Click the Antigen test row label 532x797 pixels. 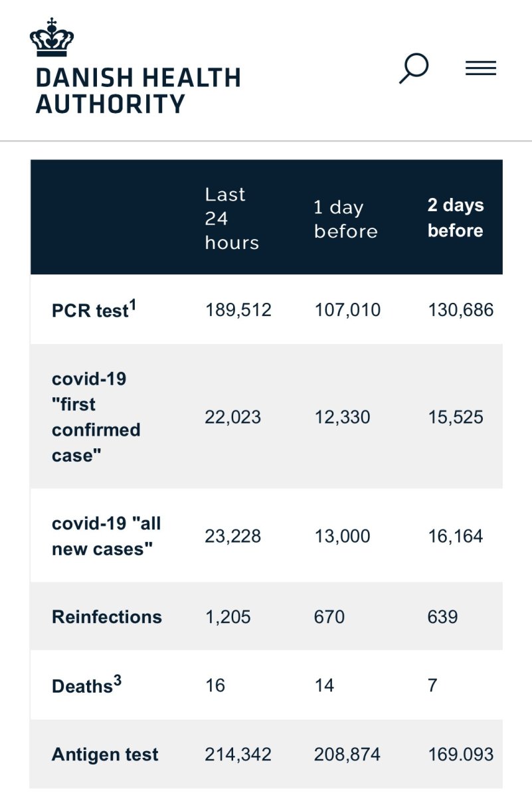pos(105,754)
